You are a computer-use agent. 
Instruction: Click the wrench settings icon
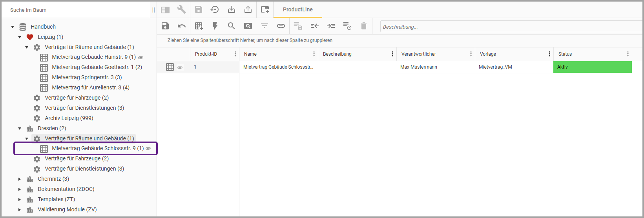181,9
